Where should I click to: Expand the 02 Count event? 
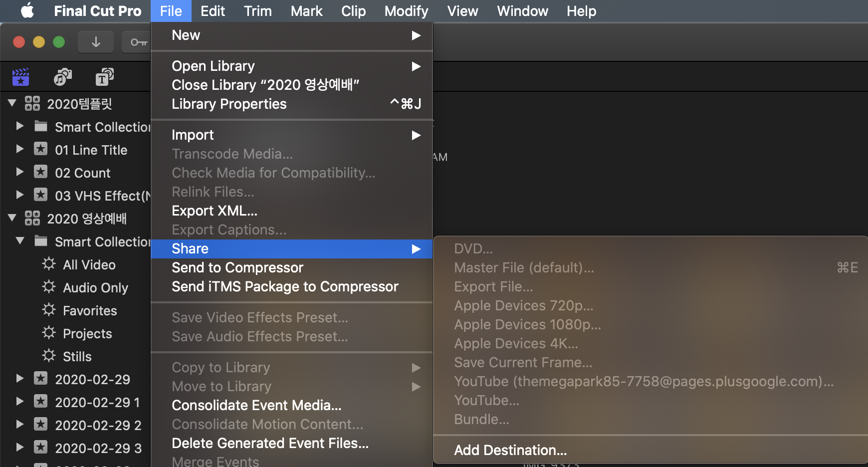click(20, 172)
